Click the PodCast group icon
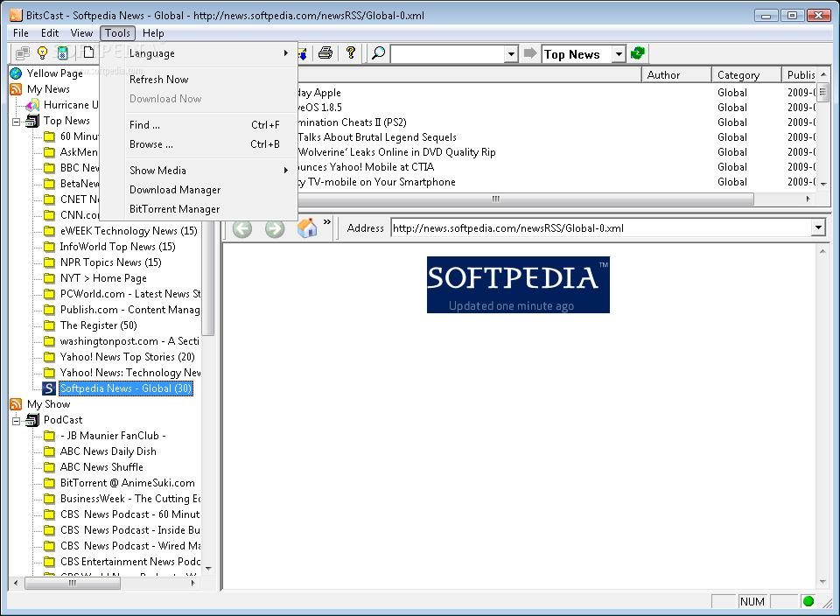840x616 pixels. pos(32,420)
